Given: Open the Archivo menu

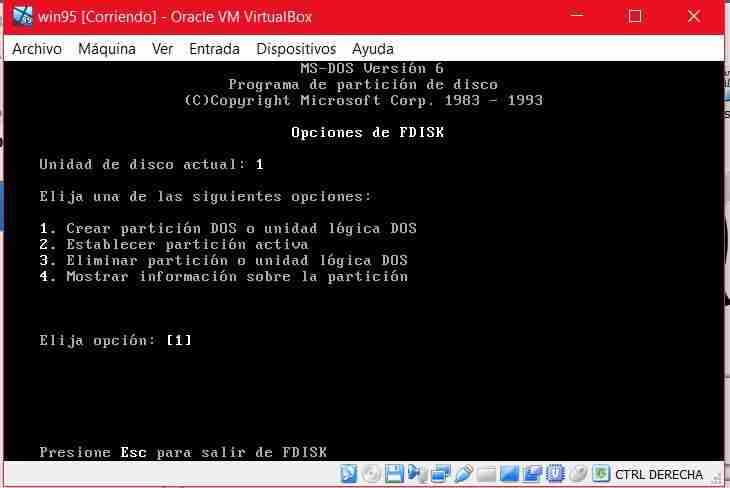Looking at the screenshot, I should (x=37, y=49).
